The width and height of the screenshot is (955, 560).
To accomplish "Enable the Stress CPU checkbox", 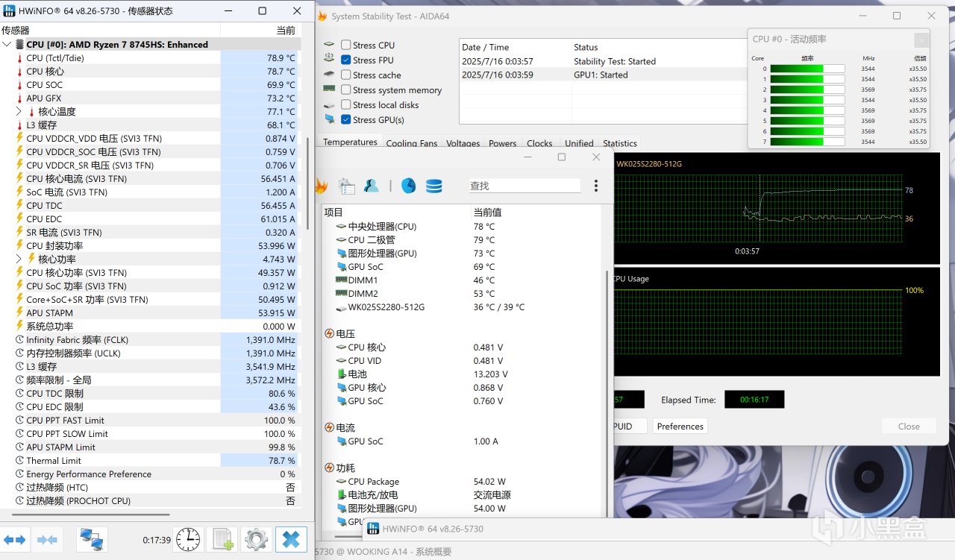I will (x=346, y=45).
